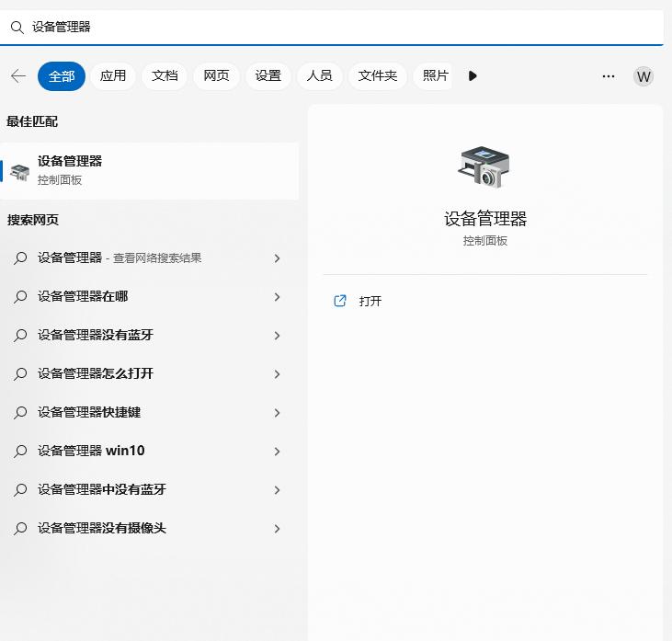Switch to the 设置 filter tab
Screen dimensions: 672x641
tap(268, 76)
